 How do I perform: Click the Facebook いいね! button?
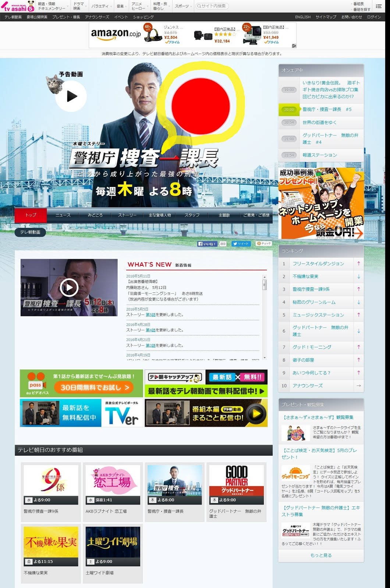208,244
